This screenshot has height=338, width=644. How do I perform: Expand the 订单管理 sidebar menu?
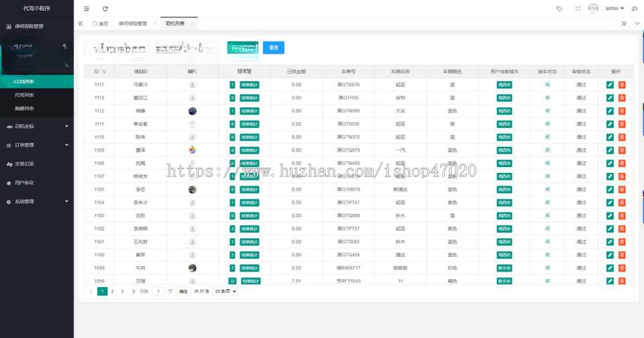37,145
